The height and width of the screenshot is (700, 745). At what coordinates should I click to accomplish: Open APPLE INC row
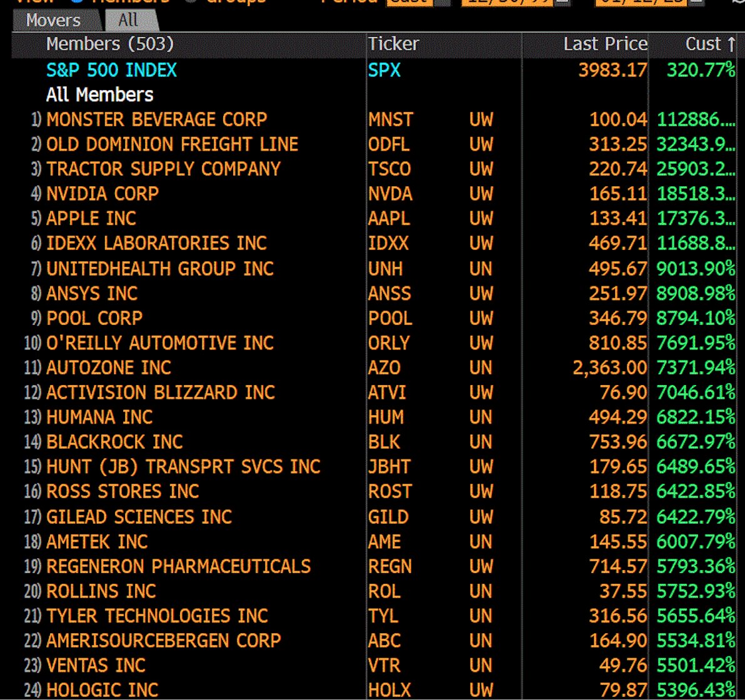click(x=374, y=219)
